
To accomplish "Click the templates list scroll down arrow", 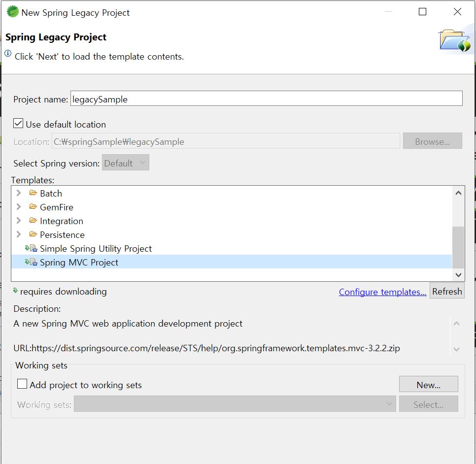I will pyautogui.click(x=458, y=275).
